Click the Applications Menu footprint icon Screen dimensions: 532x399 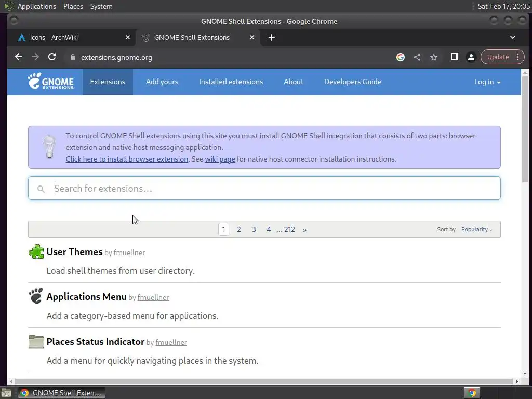pos(36,296)
